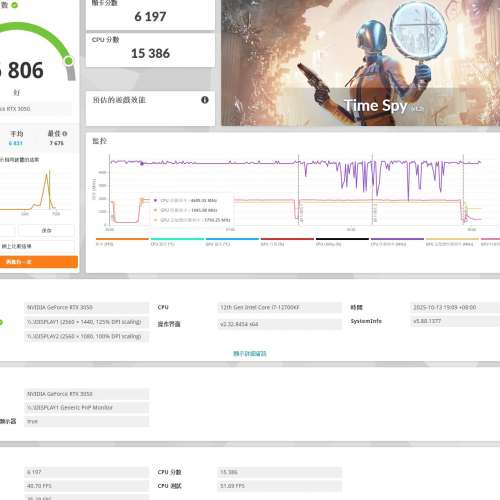This screenshot has width=500, height=500.
Task: Click the 15 386 CPU score card
Action: pos(150,50)
